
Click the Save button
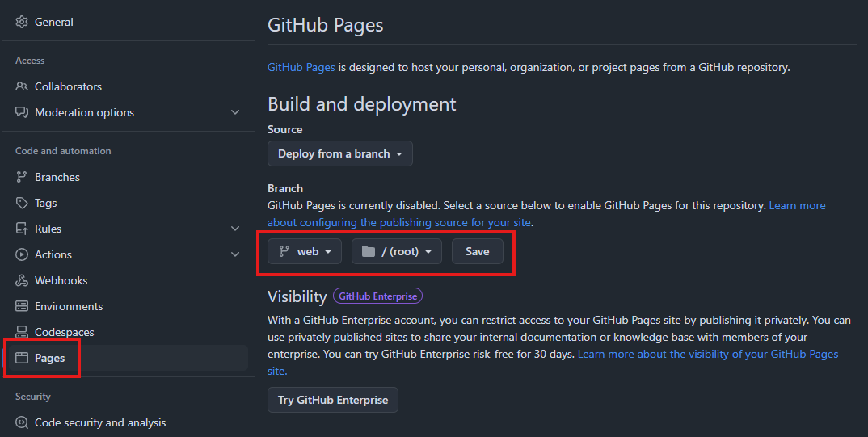[477, 252]
